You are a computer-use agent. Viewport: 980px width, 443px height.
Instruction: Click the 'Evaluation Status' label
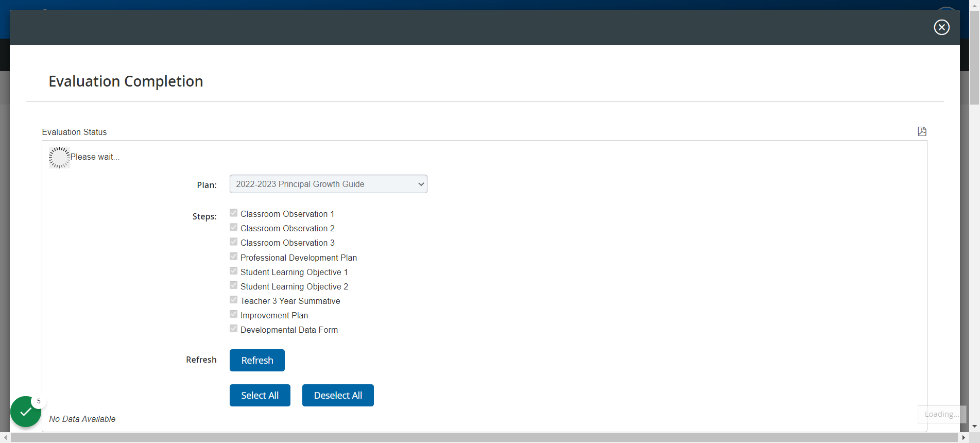74,132
